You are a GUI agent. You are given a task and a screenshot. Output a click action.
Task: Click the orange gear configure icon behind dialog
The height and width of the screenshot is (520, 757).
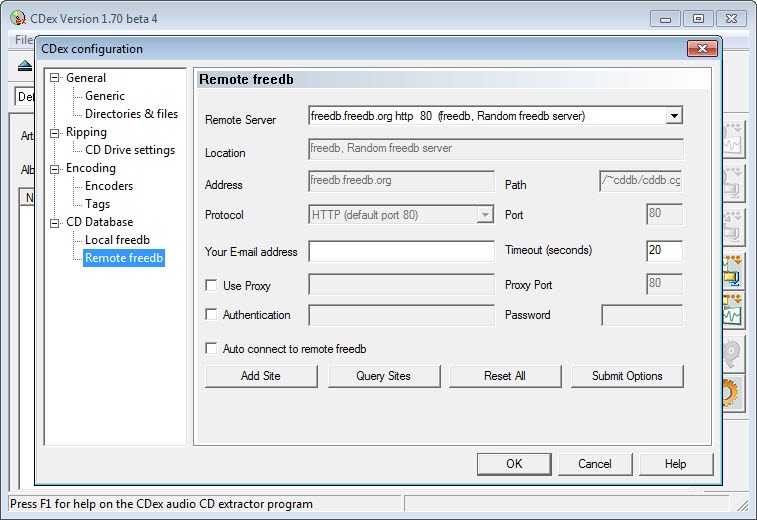click(x=729, y=393)
